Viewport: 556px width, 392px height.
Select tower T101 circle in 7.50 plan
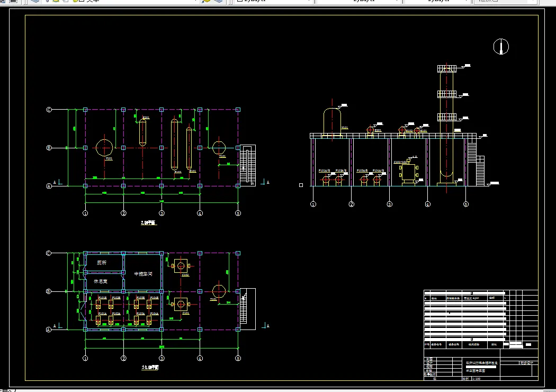[219, 148]
